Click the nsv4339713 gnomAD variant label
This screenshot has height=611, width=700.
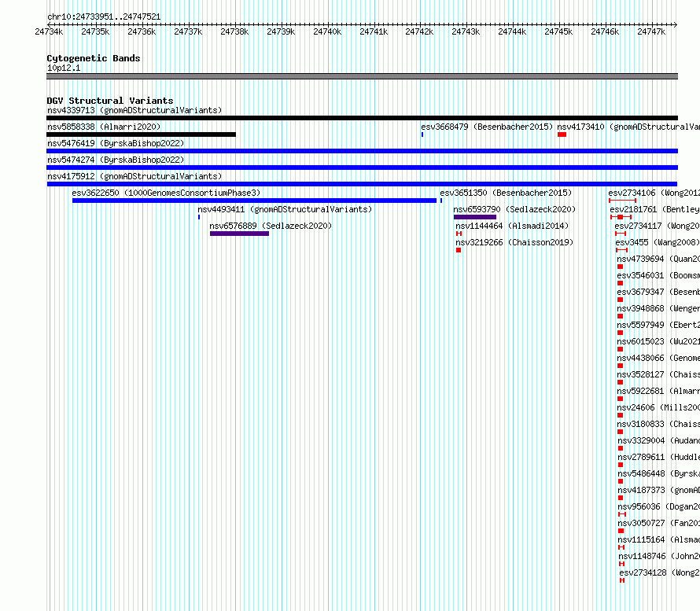pos(134,110)
